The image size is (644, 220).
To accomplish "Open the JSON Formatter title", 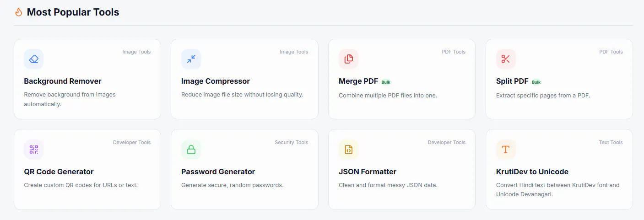I will coord(368,172).
